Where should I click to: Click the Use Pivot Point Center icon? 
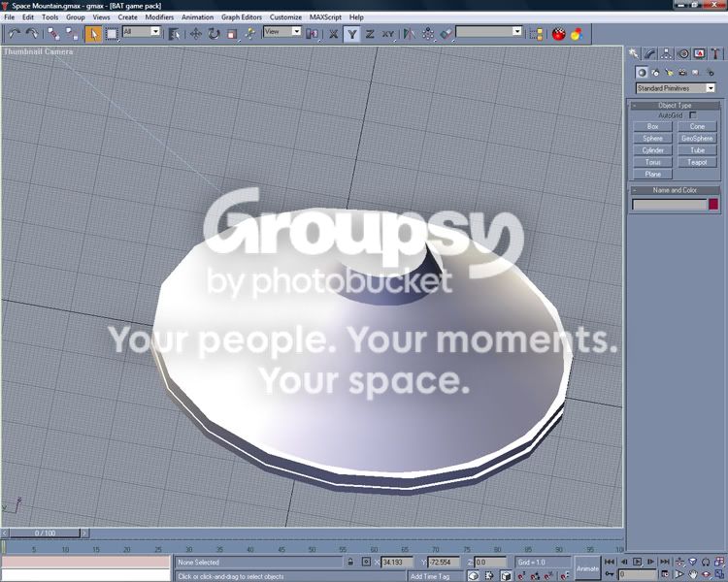point(313,34)
